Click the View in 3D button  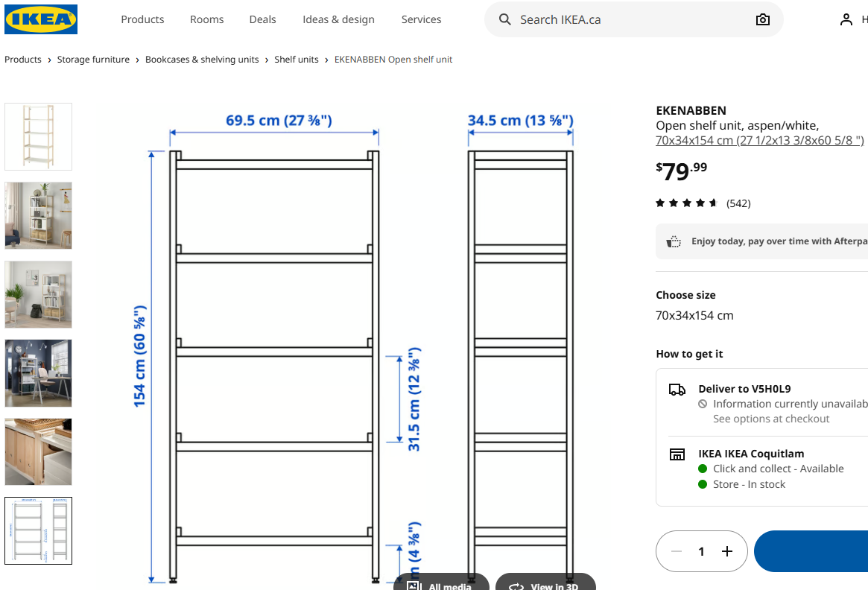coord(545,584)
